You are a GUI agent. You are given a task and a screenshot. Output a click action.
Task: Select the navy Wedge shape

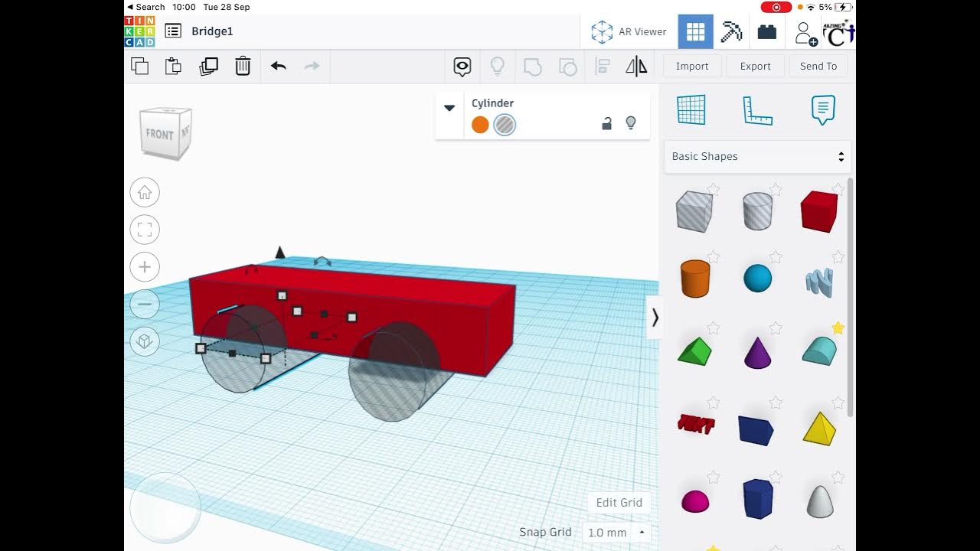(756, 429)
